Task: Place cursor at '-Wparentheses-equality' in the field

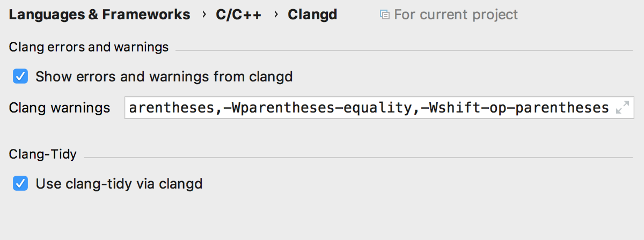Action: 316,108
